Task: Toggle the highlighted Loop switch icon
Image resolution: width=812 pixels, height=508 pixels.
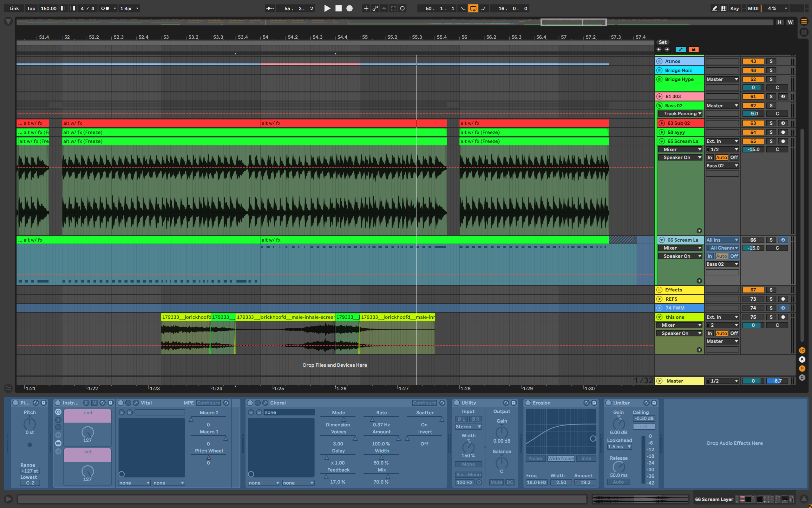Action: 473,8
